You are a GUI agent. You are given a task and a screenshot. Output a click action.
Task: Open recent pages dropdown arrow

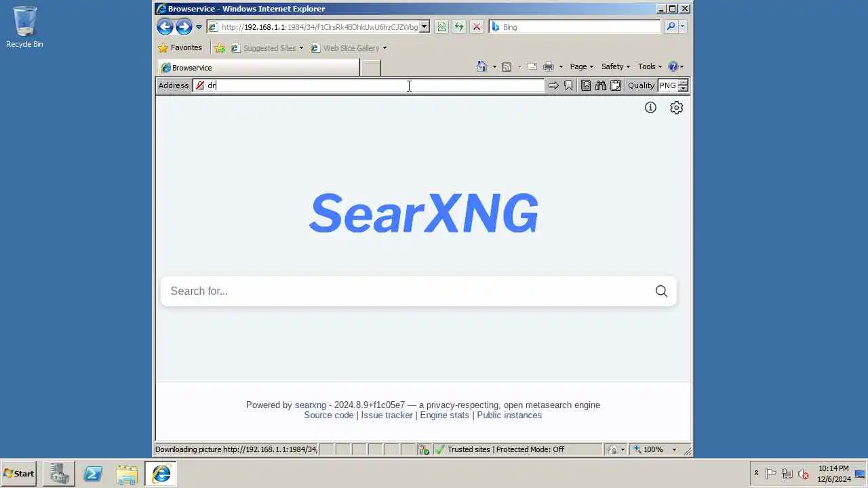click(x=199, y=27)
